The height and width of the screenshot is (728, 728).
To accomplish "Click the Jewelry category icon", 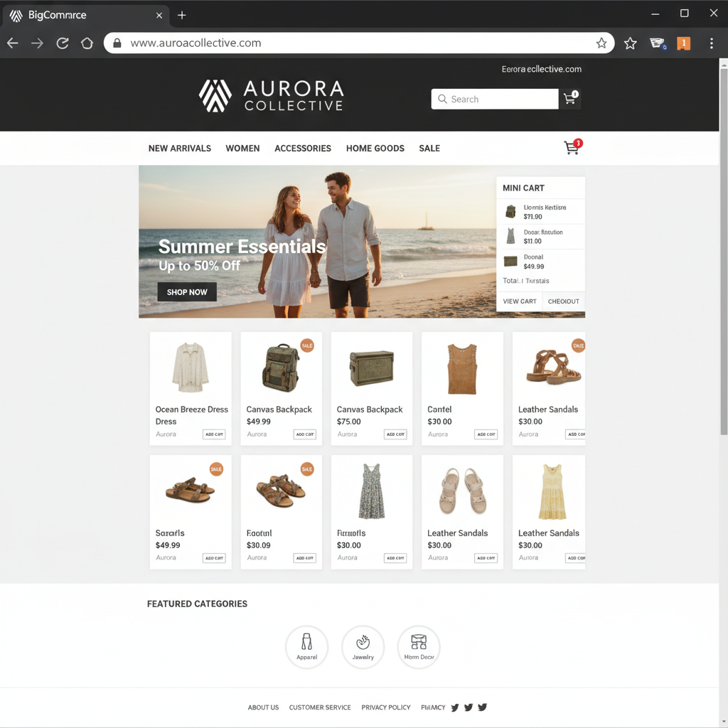I will point(363,646).
